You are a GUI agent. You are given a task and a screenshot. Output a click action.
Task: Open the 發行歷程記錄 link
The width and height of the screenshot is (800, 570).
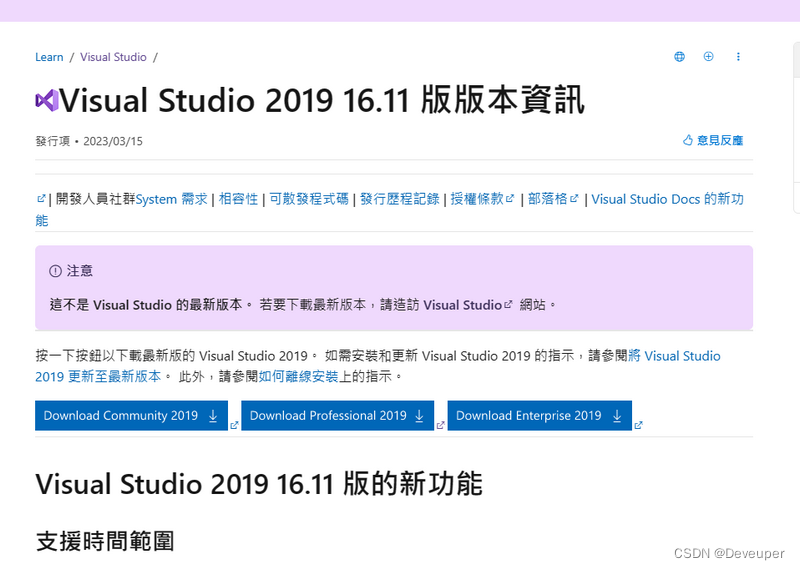tap(399, 199)
